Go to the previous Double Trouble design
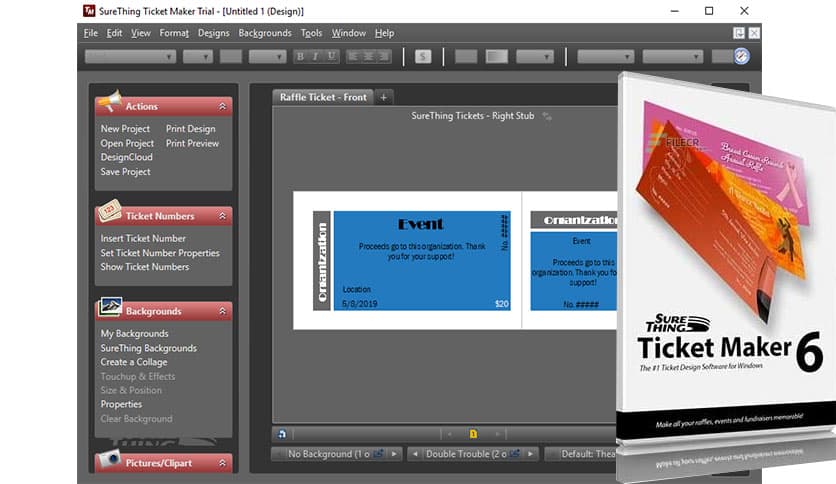Viewport: 836px width, 484px height. click(x=415, y=454)
